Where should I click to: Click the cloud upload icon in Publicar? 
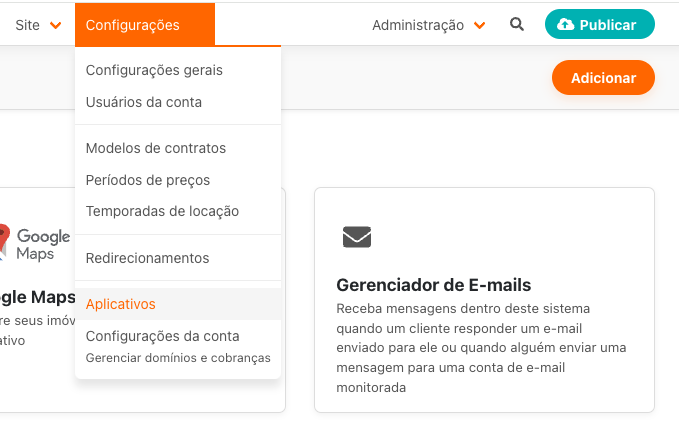566,25
